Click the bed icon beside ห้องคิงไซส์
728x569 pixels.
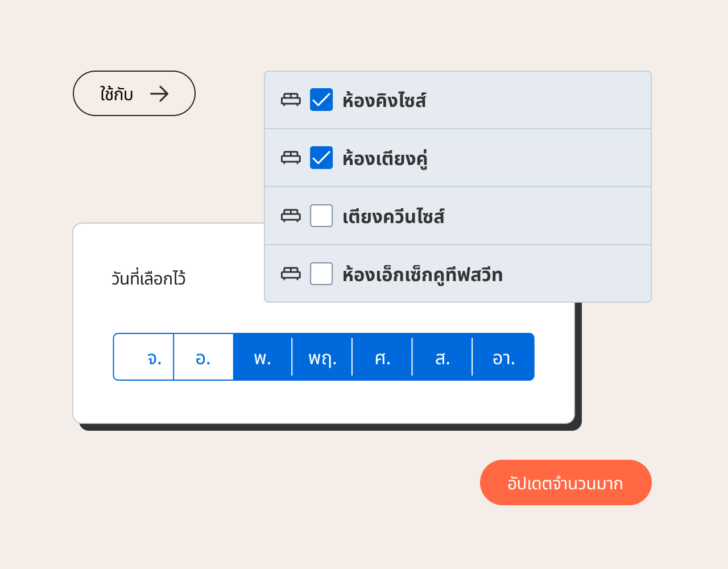[x=291, y=100]
